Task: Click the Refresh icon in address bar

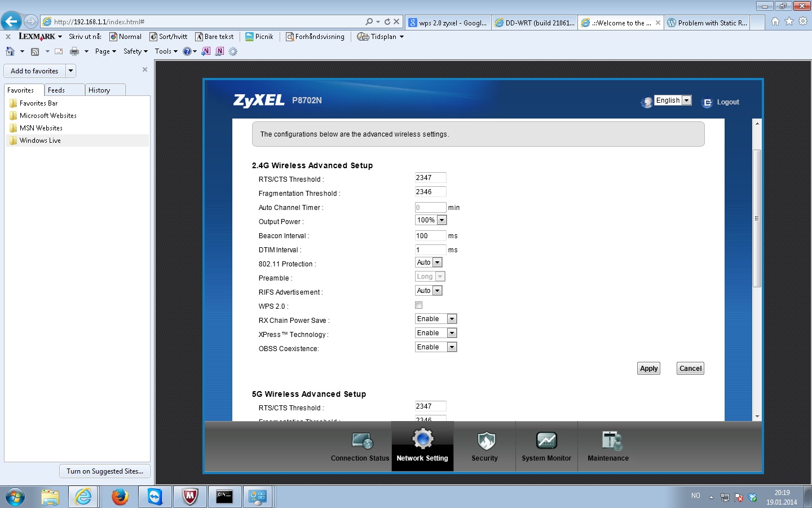Action: 387,21
